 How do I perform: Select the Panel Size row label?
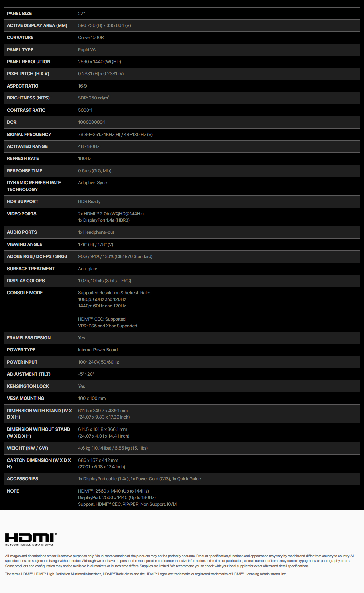pyautogui.click(x=19, y=14)
